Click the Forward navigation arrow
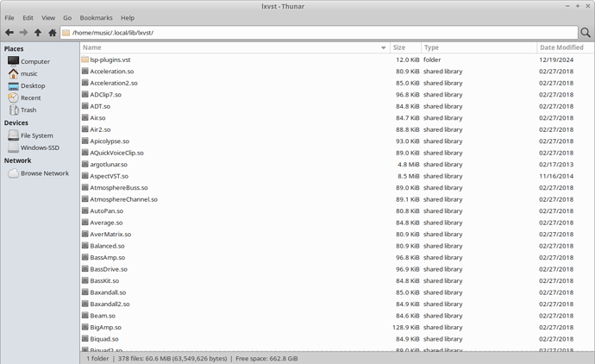 tap(23, 33)
